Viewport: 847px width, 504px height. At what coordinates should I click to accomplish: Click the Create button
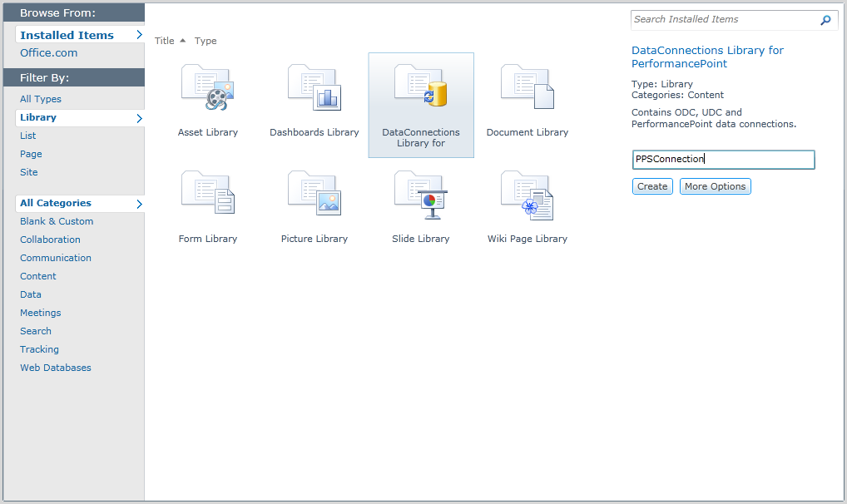coord(652,186)
